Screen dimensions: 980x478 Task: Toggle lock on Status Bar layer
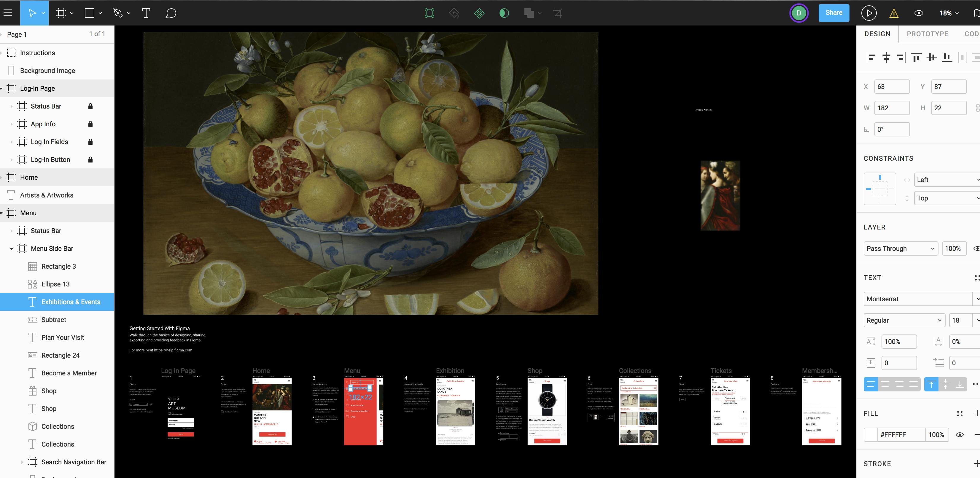pos(90,106)
